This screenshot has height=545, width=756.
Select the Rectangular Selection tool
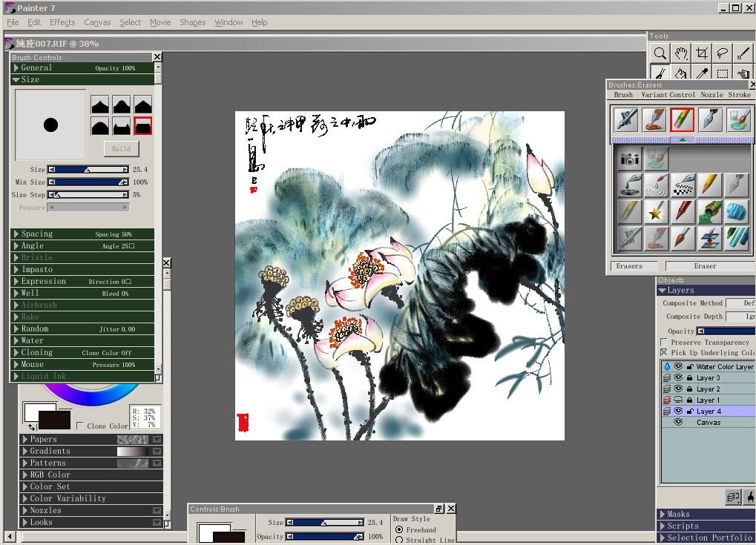click(723, 73)
